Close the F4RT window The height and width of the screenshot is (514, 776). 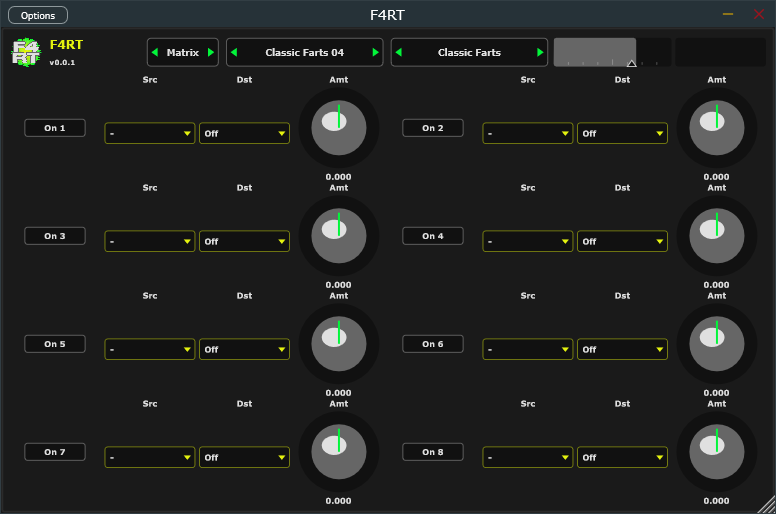click(759, 14)
